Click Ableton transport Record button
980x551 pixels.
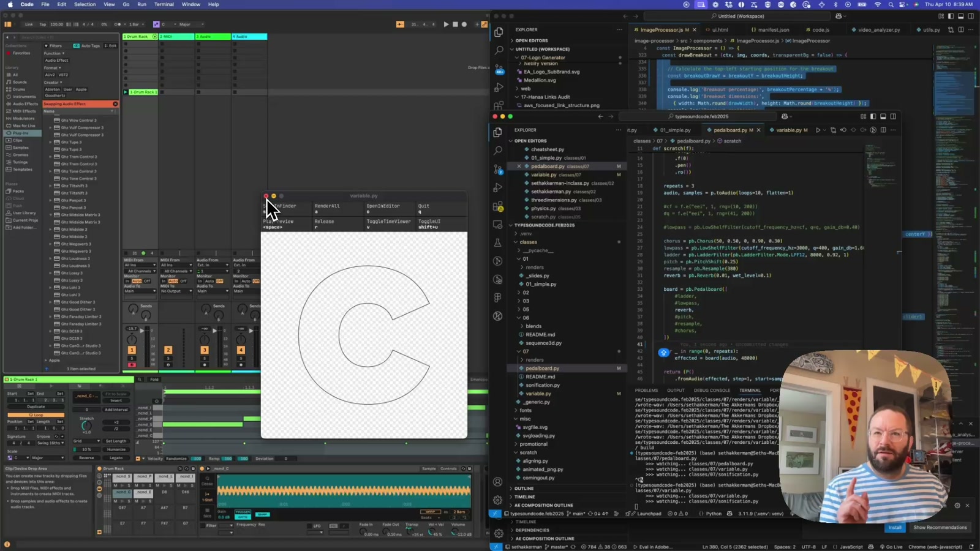point(464,24)
